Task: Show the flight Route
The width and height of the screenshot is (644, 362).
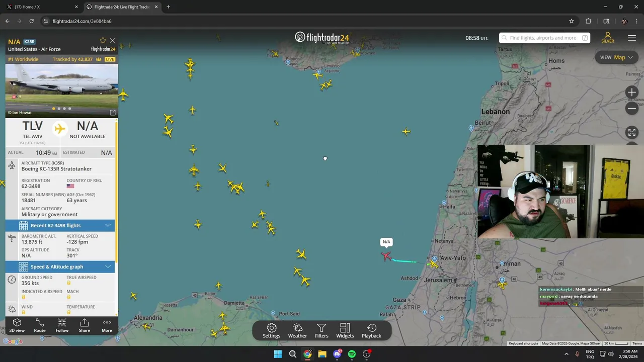Action: 39,325
